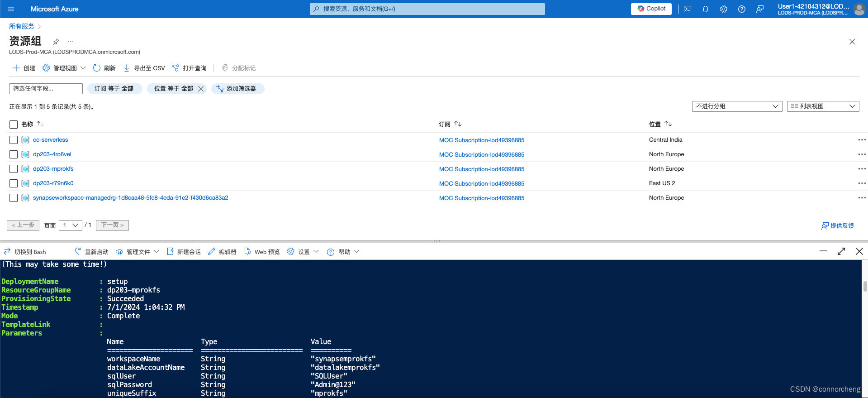Click the previous page button
The image size is (868, 398).
coord(23,225)
